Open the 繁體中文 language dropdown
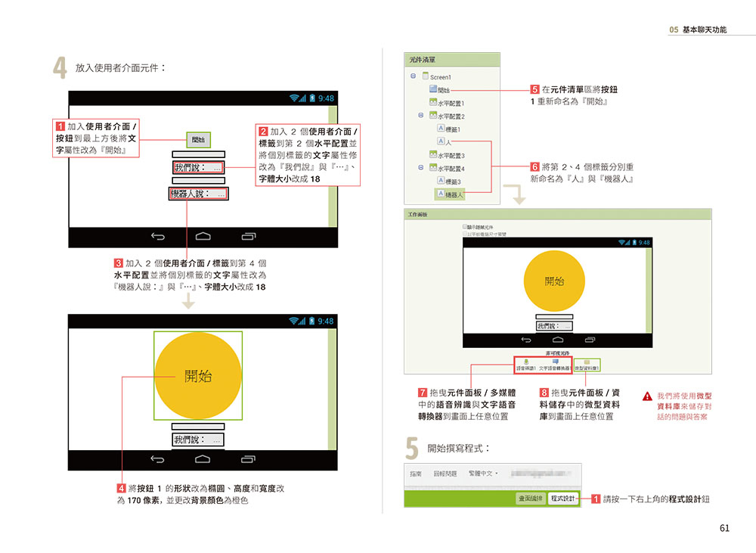 tap(483, 474)
